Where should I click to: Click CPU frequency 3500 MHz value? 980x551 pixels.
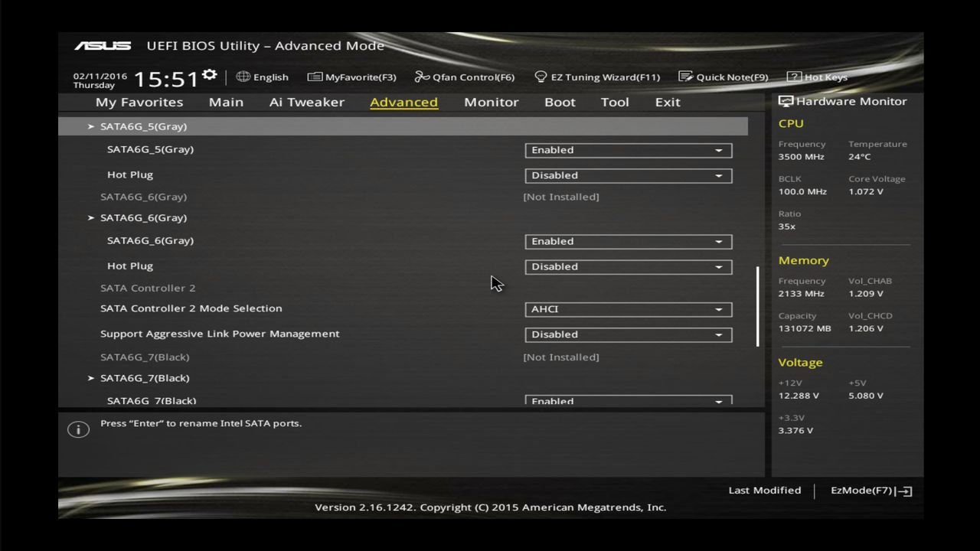pyautogui.click(x=801, y=156)
